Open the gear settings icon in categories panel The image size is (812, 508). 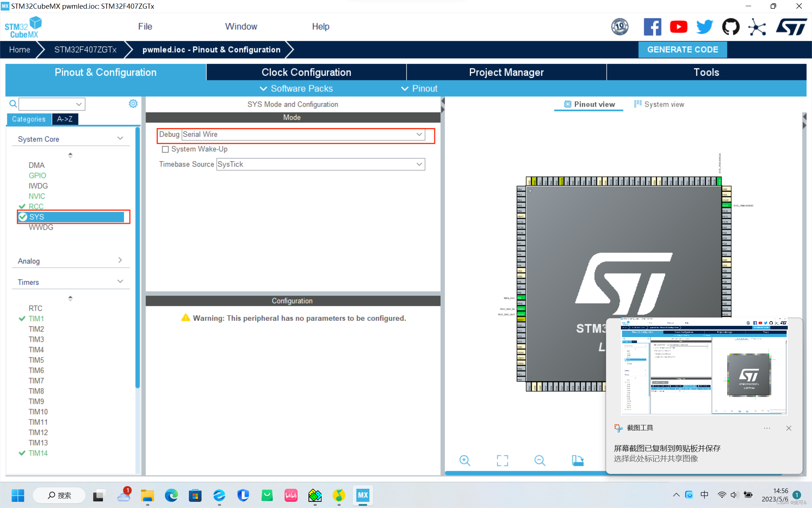pyautogui.click(x=133, y=104)
